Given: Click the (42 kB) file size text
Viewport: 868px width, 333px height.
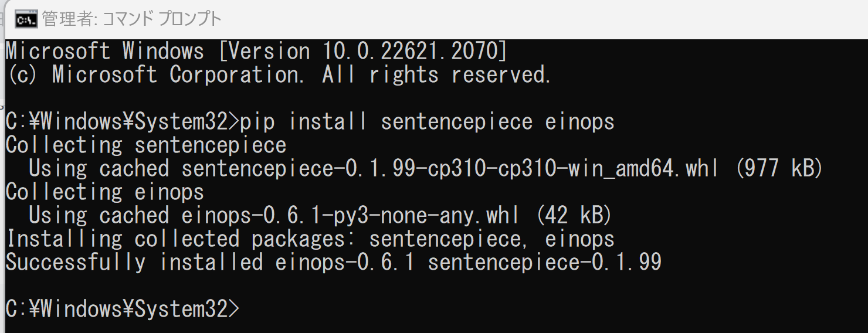Looking at the screenshot, I should pos(573,216).
